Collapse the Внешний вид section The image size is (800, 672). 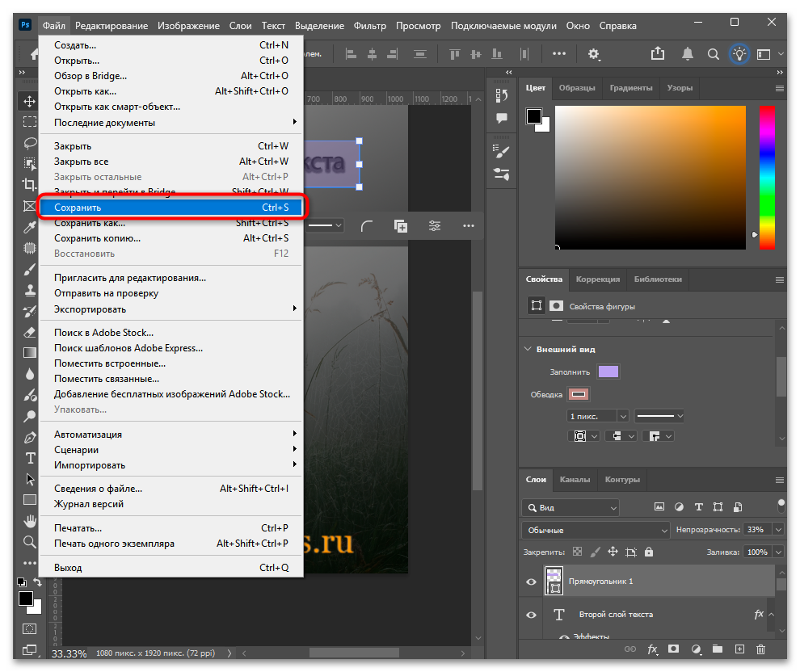pyautogui.click(x=528, y=349)
